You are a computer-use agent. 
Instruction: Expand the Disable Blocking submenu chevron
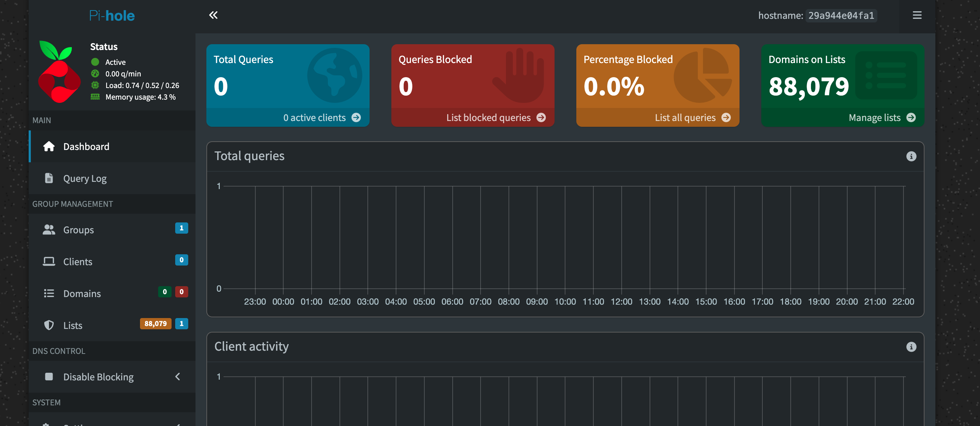pos(178,377)
